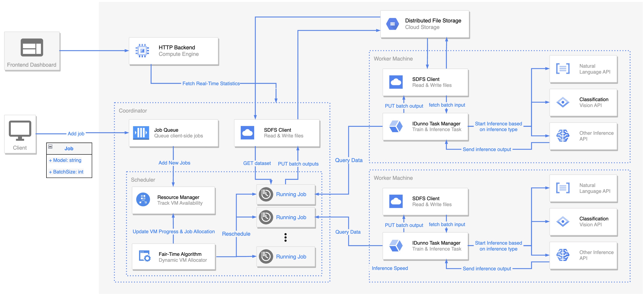Select the Coordinator SDFS Client cloud icon

coord(247,133)
